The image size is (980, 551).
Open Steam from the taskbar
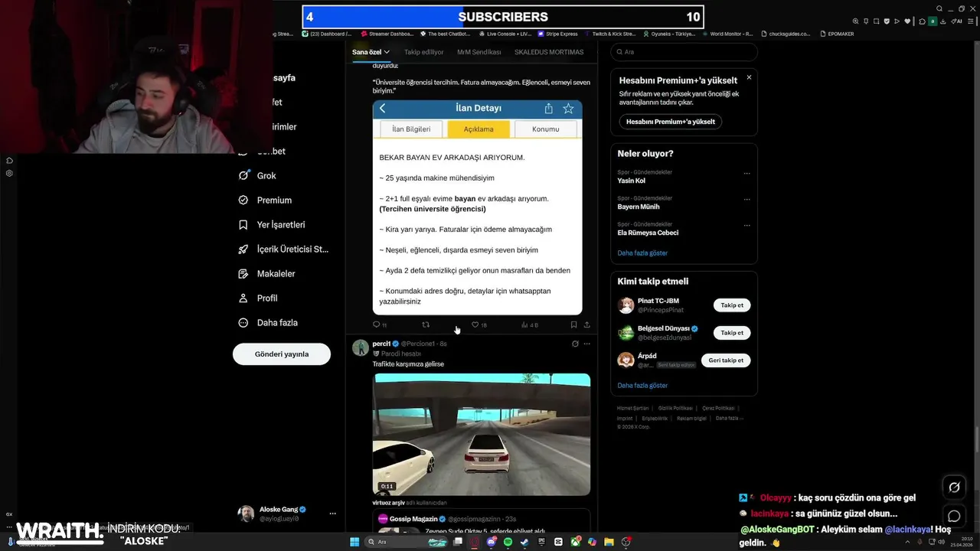524,542
